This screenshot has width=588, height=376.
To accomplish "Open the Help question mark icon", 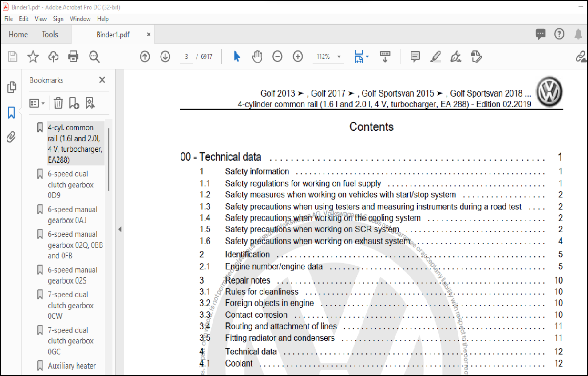I will [559, 34].
